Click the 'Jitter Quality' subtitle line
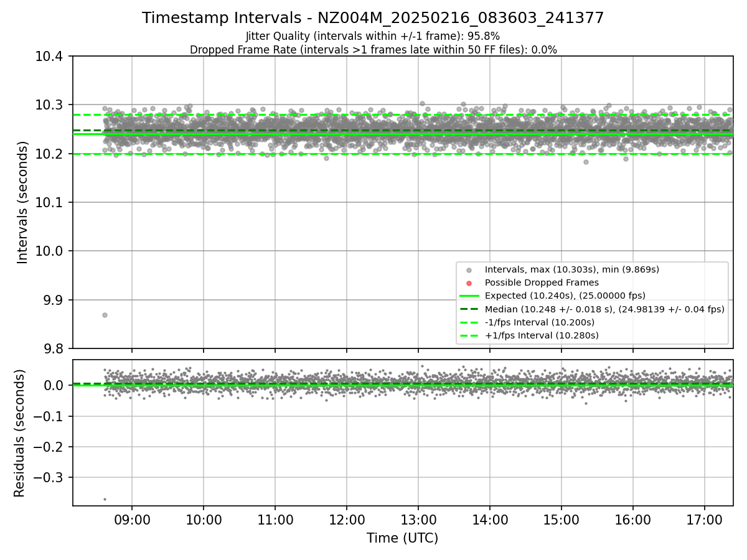 point(373,36)
